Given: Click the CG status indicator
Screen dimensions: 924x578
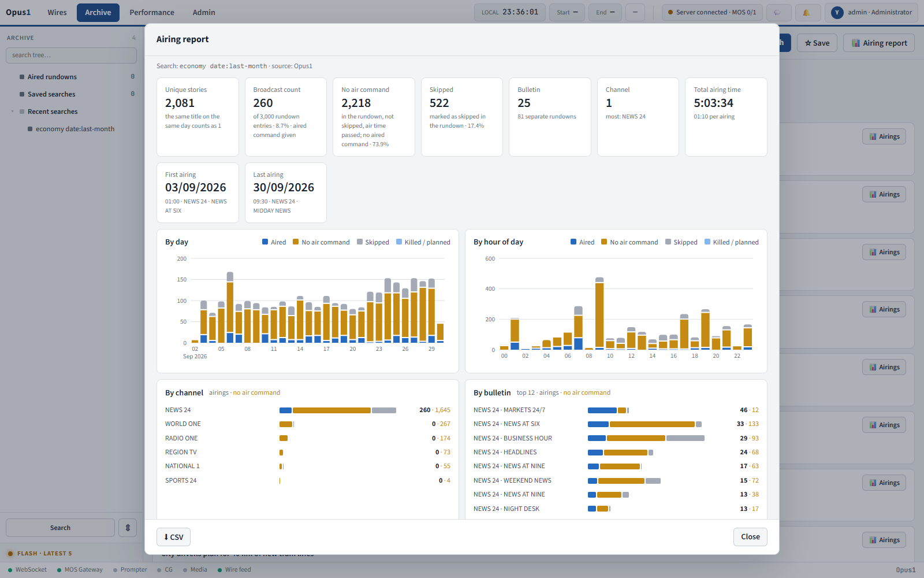Looking at the screenshot, I should (x=165, y=570).
